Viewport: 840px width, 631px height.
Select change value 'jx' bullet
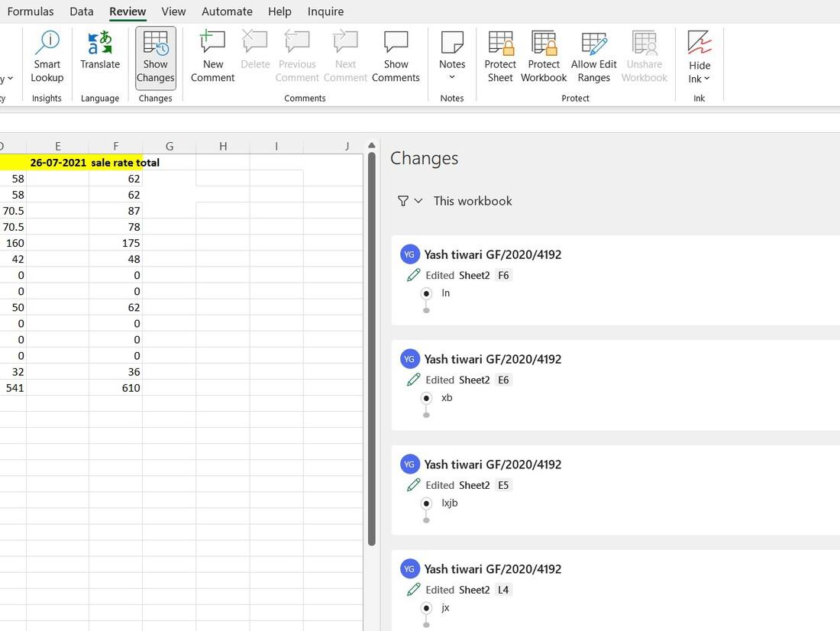click(x=426, y=608)
